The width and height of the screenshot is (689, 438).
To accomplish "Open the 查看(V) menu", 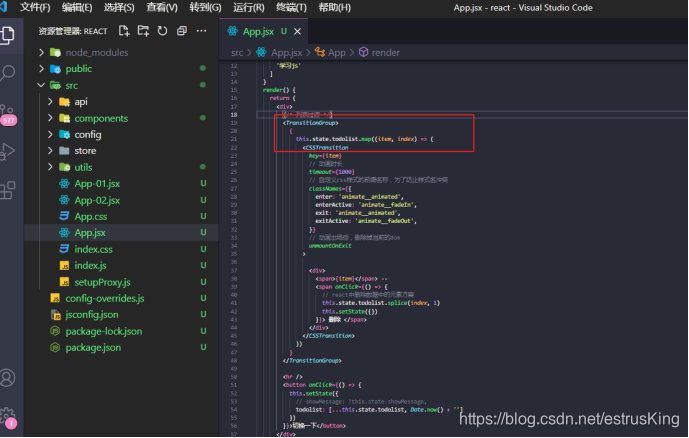I will click(162, 7).
